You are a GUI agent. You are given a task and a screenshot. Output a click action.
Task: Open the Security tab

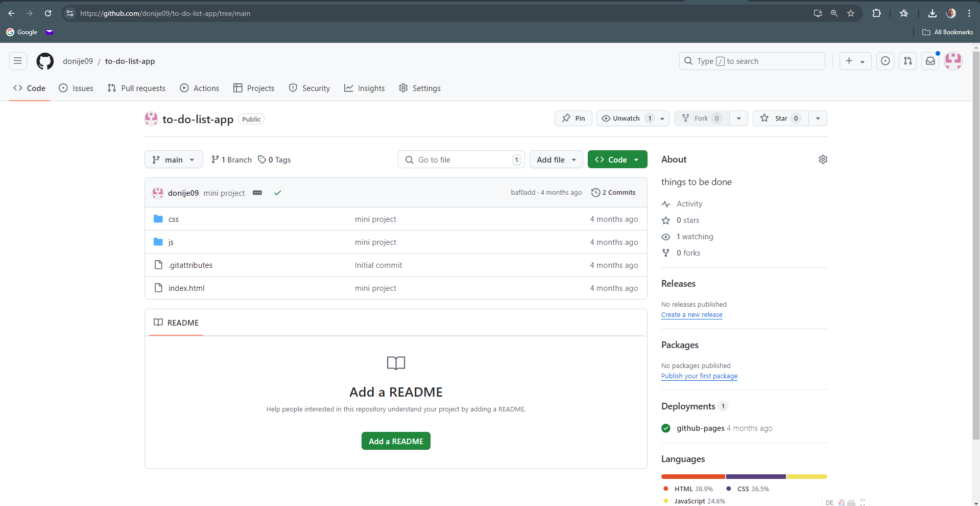(x=309, y=88)
